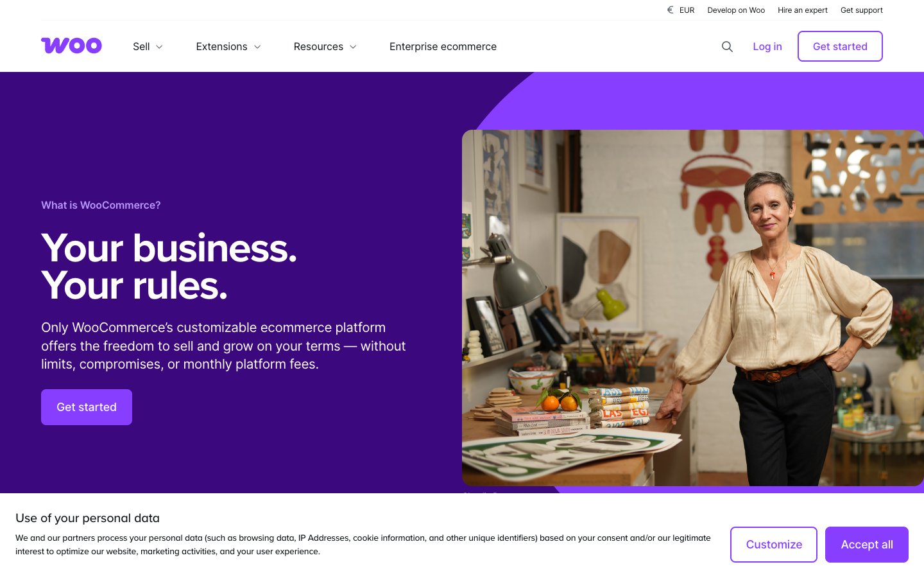Open the Log in page
The image size is (924, 578).
[767, 46]
